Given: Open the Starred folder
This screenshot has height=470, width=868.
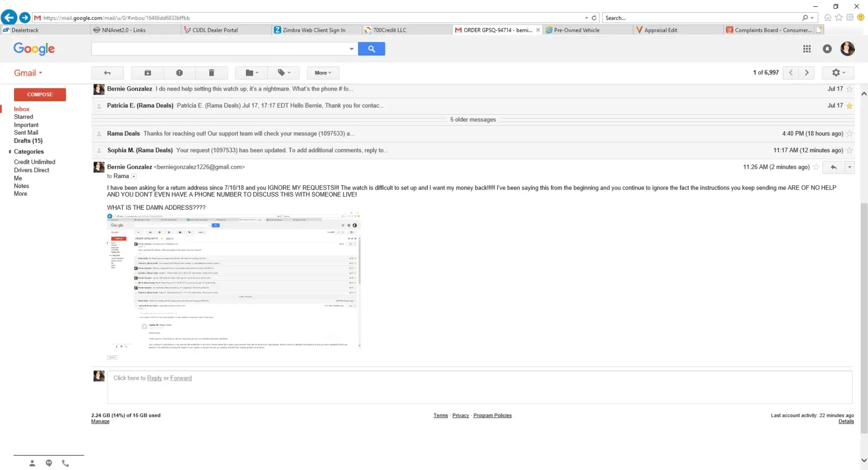Looking at the screenshot, I should coord(24,117).
